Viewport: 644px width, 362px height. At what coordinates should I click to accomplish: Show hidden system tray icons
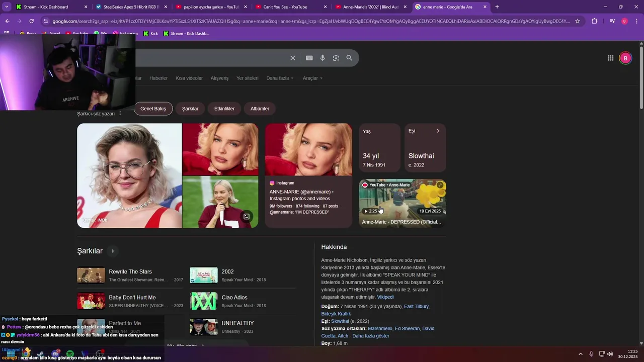pyautogui.click(x=581, y=354)
